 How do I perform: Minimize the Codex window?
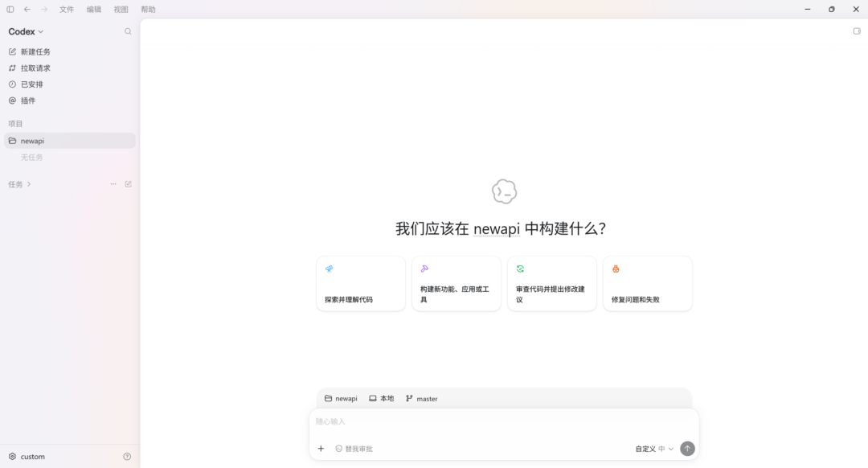[807, 10]
